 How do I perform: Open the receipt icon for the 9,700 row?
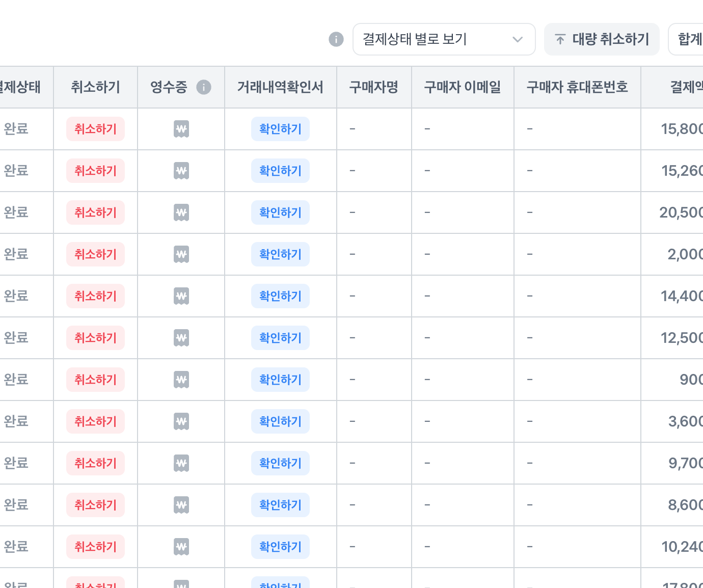pyautogui.click(x=181, y=463)
